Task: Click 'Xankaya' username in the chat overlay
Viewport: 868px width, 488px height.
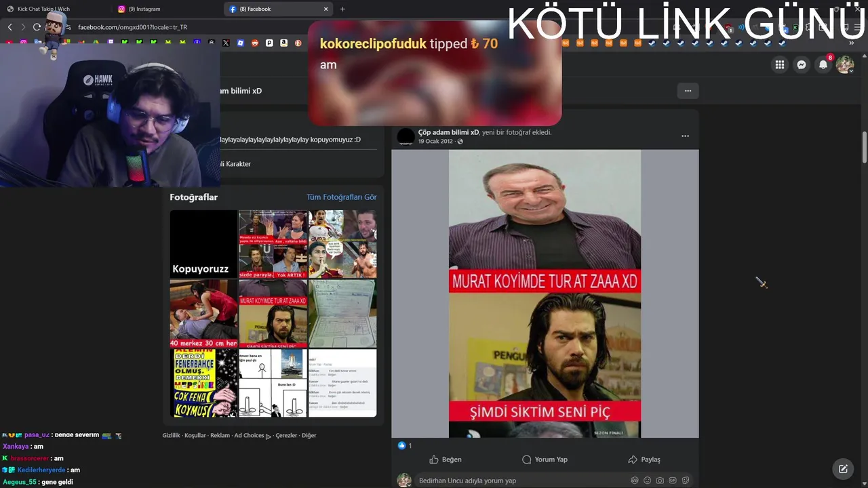Action: (16, 447)
